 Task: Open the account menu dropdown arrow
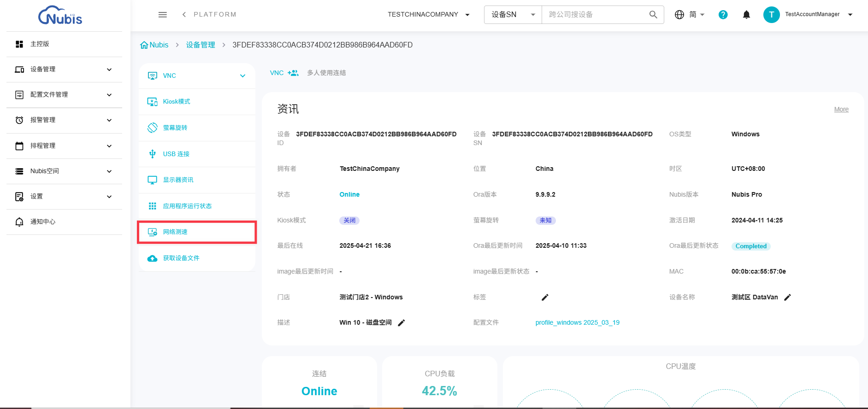pyautogui.click(x=850, y=15)
